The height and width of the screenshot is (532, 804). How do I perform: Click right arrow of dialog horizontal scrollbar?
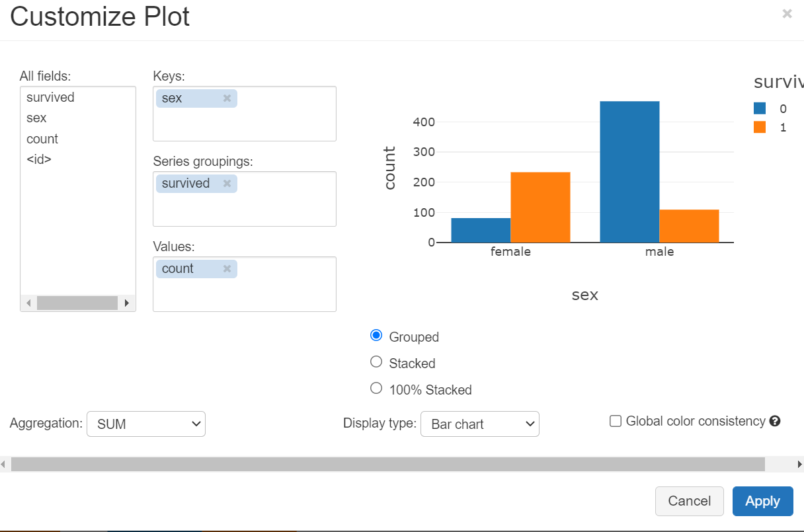pyautogui.click(x=799, y=465)
